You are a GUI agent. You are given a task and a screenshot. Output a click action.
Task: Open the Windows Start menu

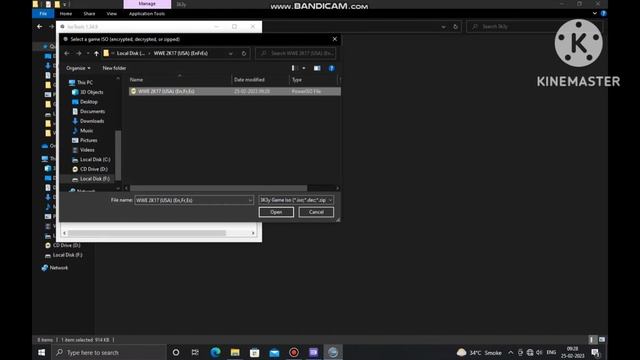[42, 352]
